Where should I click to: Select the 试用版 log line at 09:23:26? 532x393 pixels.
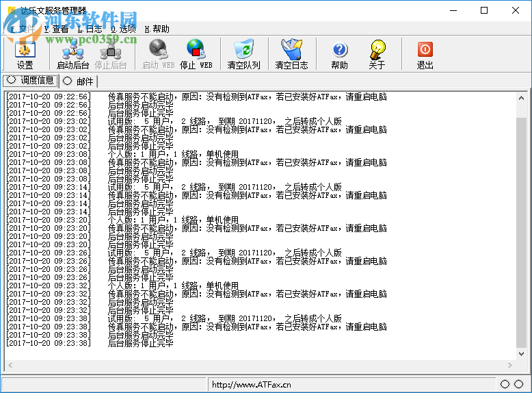coord(174,253)
